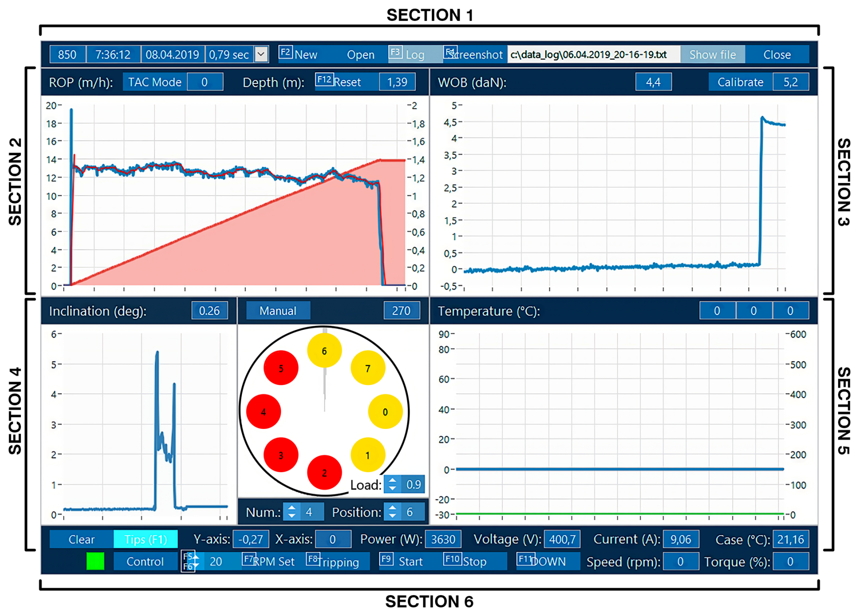Click the WOB Calibrate button
This screenshot has width=859, height=616.
[x=740, y=82]
